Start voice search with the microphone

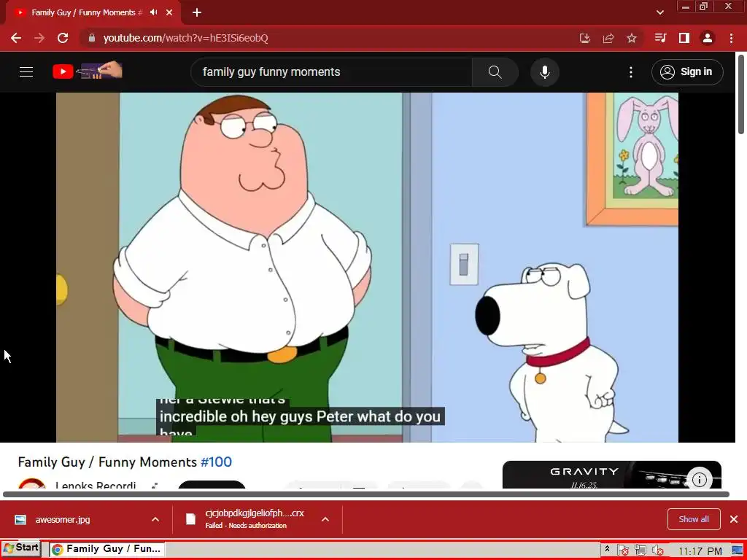point(544,72)
